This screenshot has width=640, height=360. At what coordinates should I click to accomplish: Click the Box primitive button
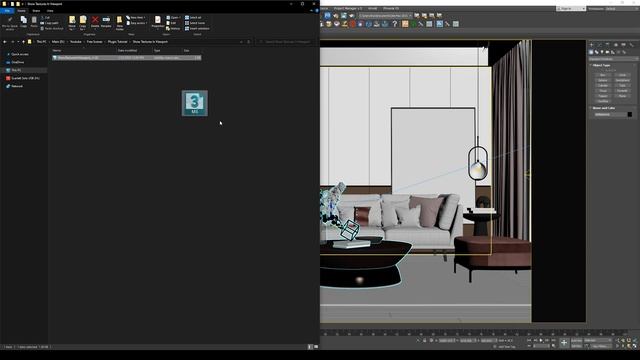point(603,75)
